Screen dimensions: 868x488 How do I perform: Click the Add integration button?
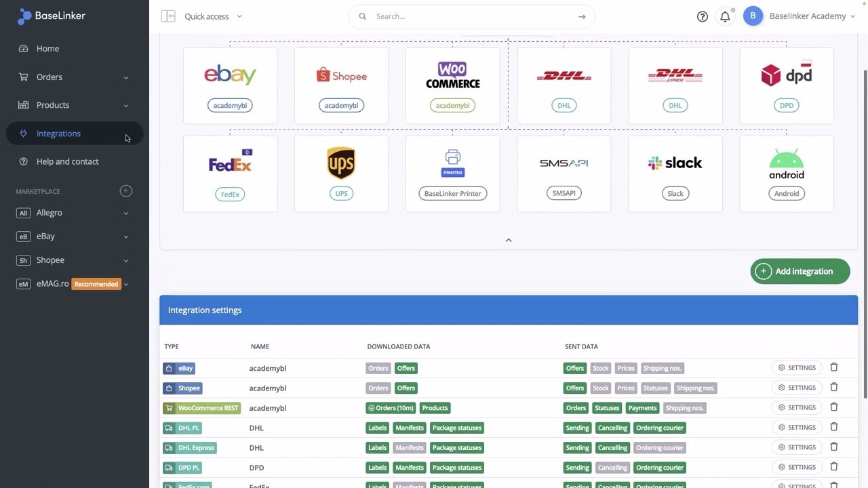[800, 271]
